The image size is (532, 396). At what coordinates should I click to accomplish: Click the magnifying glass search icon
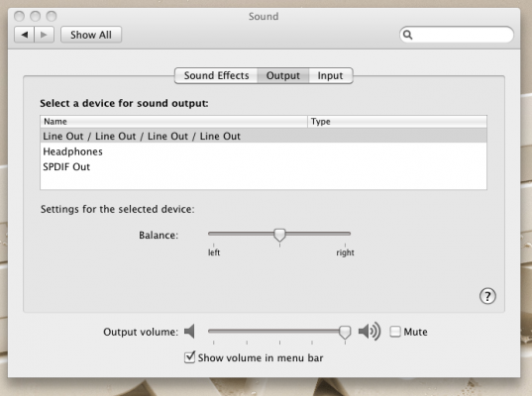tap(407, 35)
